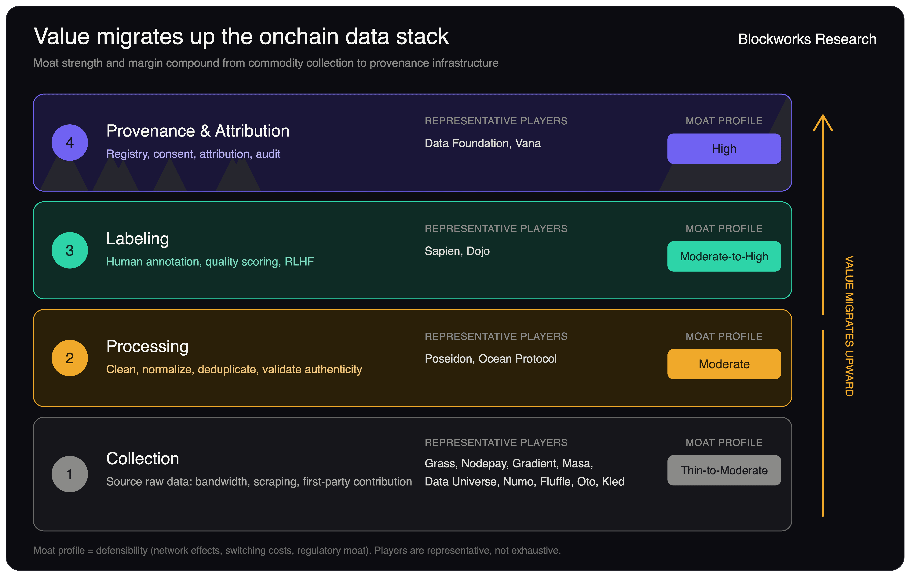Click "Clean, normalize, deduplicate, validate authenticity" description
Image resolution: width=924 pixels, height=578 pixels.
pyautogui.click(x=234, y=370)
